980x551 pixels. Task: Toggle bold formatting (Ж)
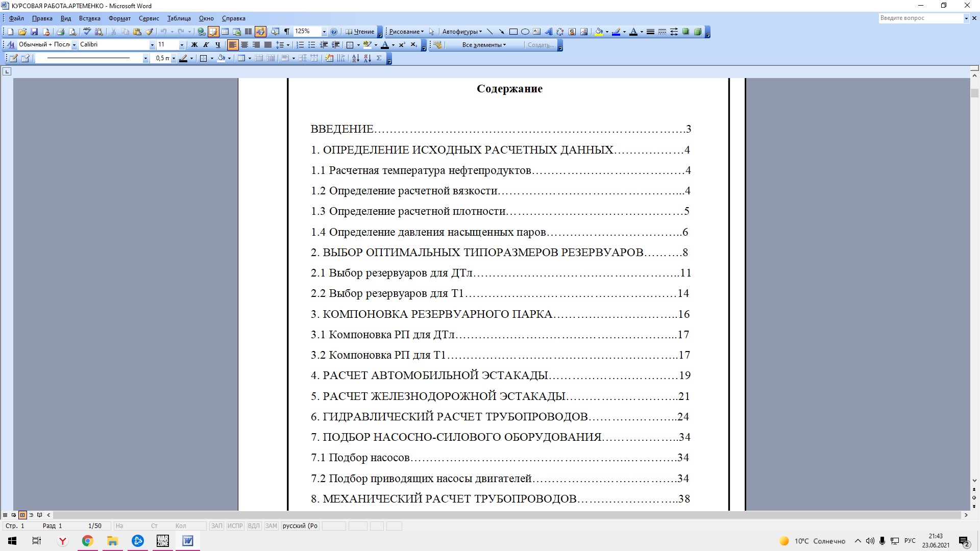194,45
